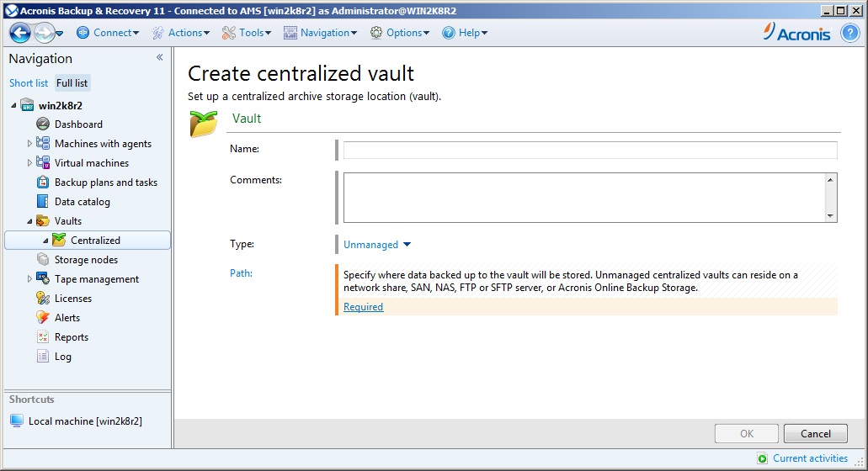Click the Back navigation arrow button
The height and width of the screenshot is (471, 868).
coord(20,33)
